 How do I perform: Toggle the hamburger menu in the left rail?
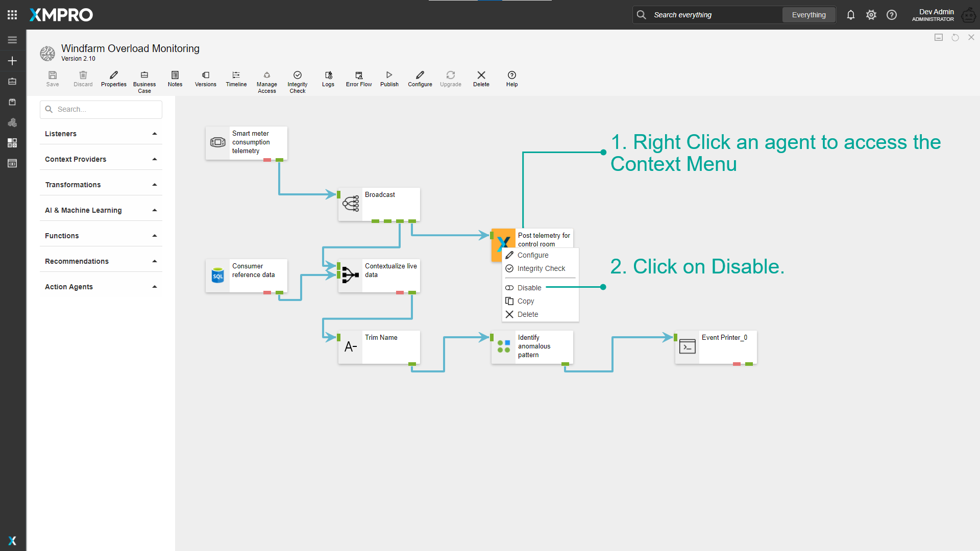(12, 39)
